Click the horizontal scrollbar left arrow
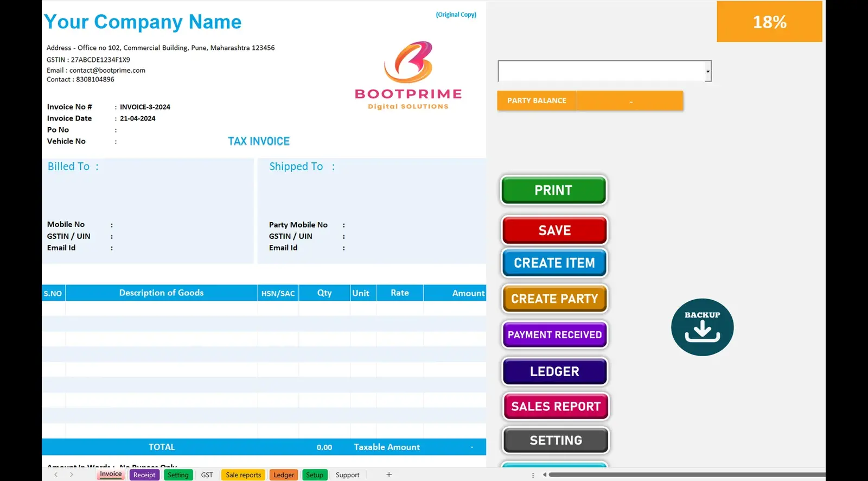 point(545,474)
